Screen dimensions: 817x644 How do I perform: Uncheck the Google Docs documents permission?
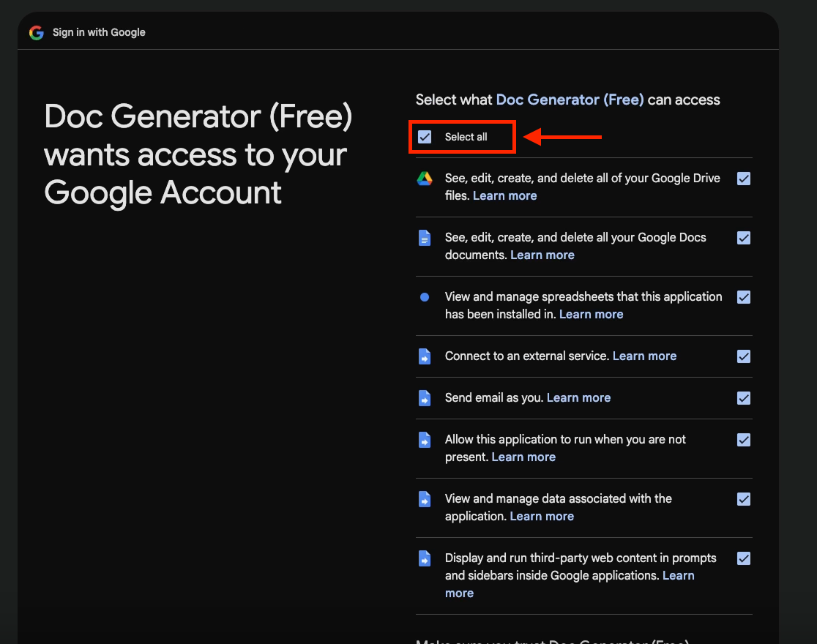744,237
